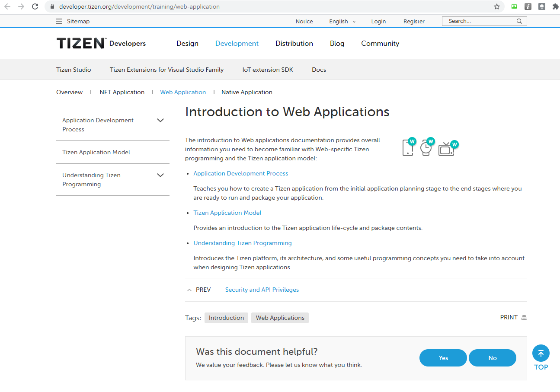Click the PRINT link
Viewport: 560px width, 392px height.
click(x=509, y=317)
